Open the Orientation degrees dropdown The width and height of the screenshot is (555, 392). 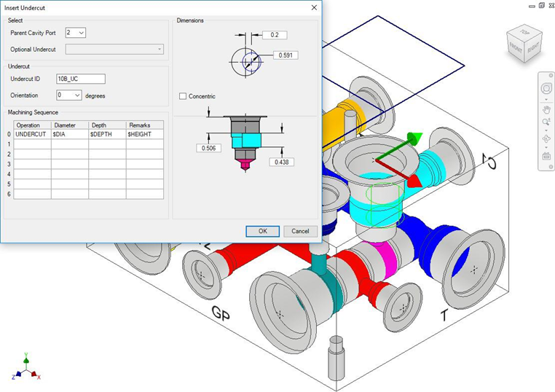point(68,95)
